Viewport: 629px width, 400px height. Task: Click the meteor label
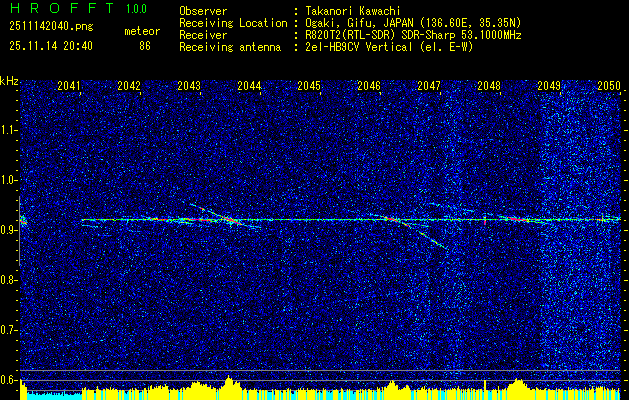click(142, 31)
